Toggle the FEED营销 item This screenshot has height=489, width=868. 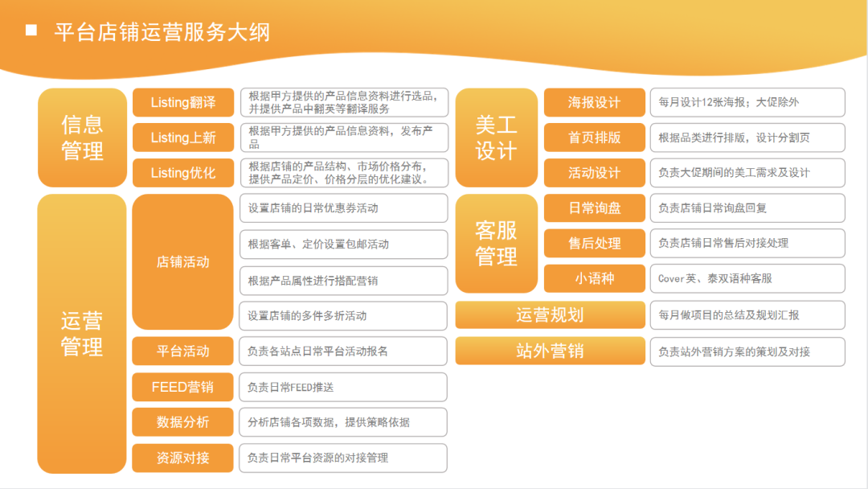click(x=182, y=387)
